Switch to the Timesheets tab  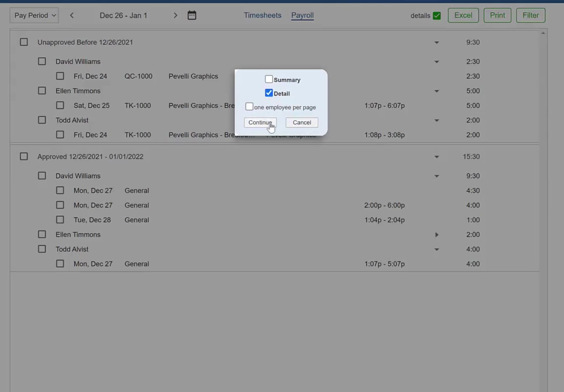[x=262, y=15]
